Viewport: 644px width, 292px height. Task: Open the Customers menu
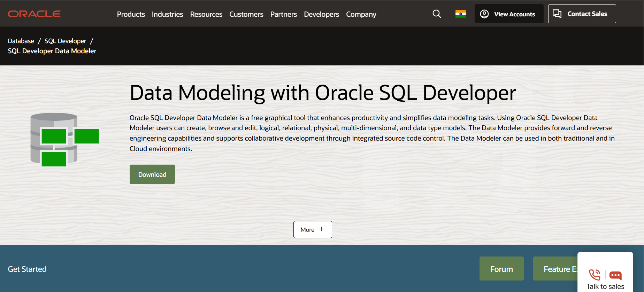coord(246,14)
